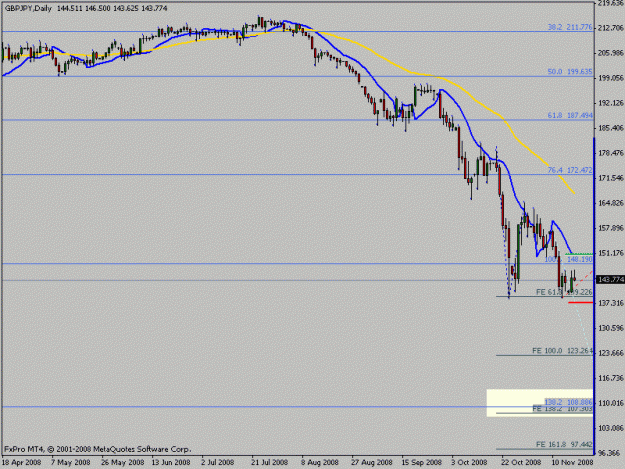The image size is (625, 469).
Task: Select the 61.8 187.494 Fibonacci level label
Action: 570,115
